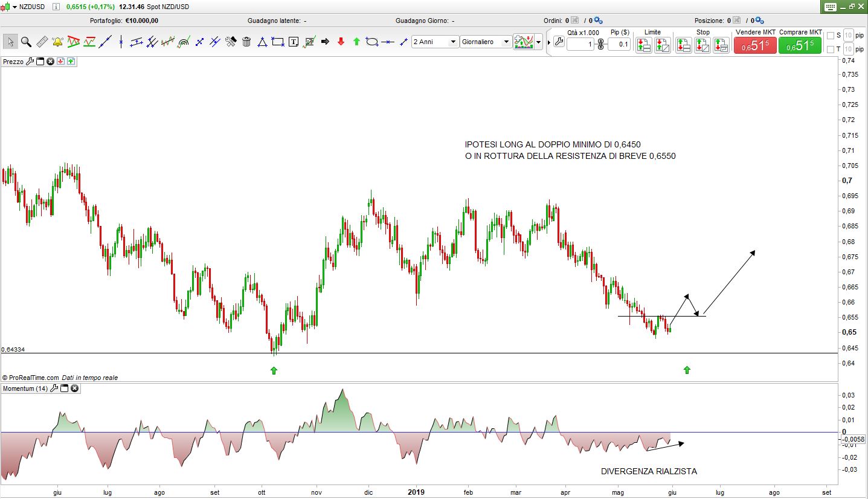Open the 2 Anni time range dropdown
The width and height of the screenshot is (868, 499).
(x=434, y=42)
